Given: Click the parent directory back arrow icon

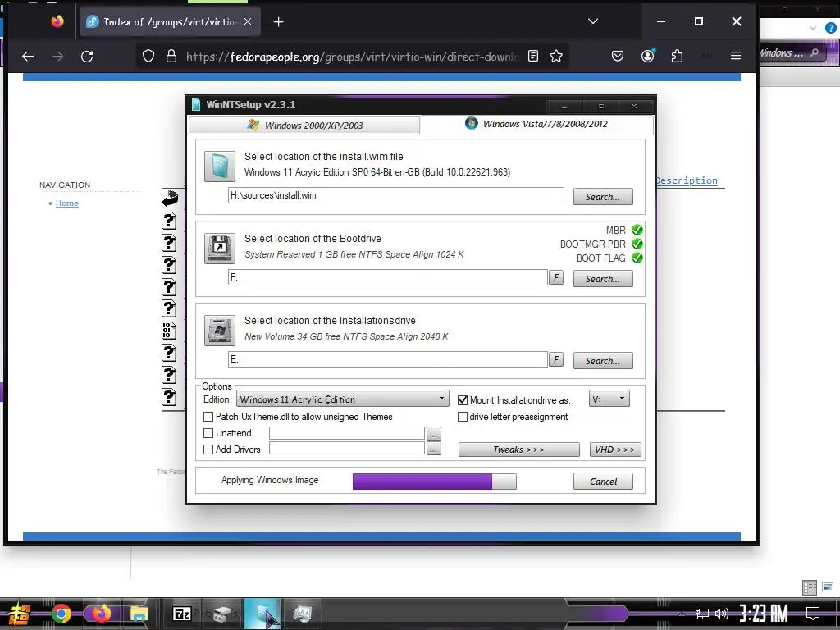Looking at the screenshot, I should (x=170, y=199).
